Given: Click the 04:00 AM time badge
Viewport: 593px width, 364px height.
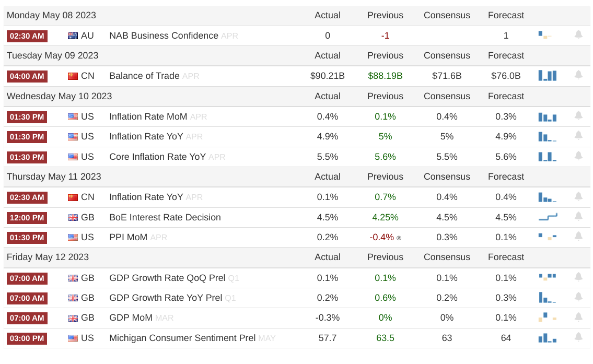Looking at the screenshot, I should pyautogui.click(x=27, y=76).
